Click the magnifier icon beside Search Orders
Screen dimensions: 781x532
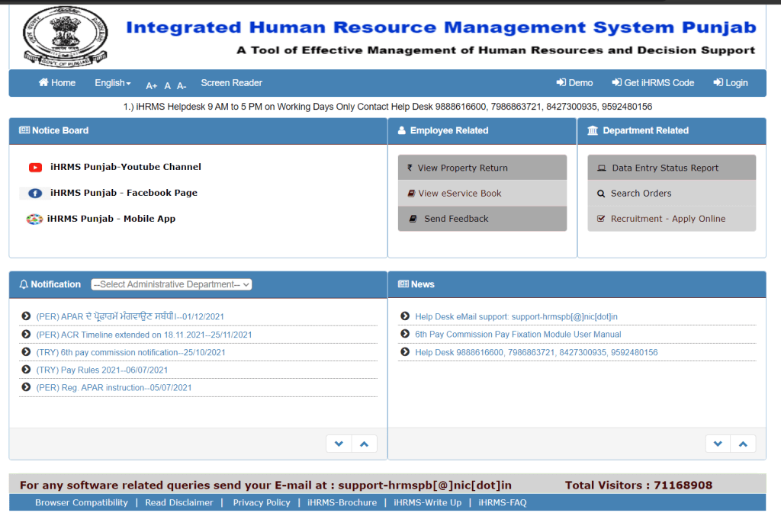tap(601, 194)
